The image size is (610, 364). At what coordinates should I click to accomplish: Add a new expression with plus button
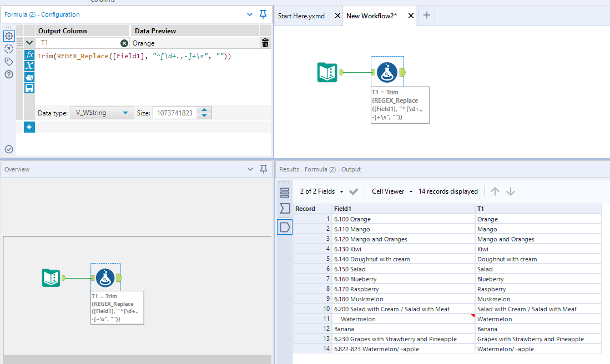(x=29, y=128)
